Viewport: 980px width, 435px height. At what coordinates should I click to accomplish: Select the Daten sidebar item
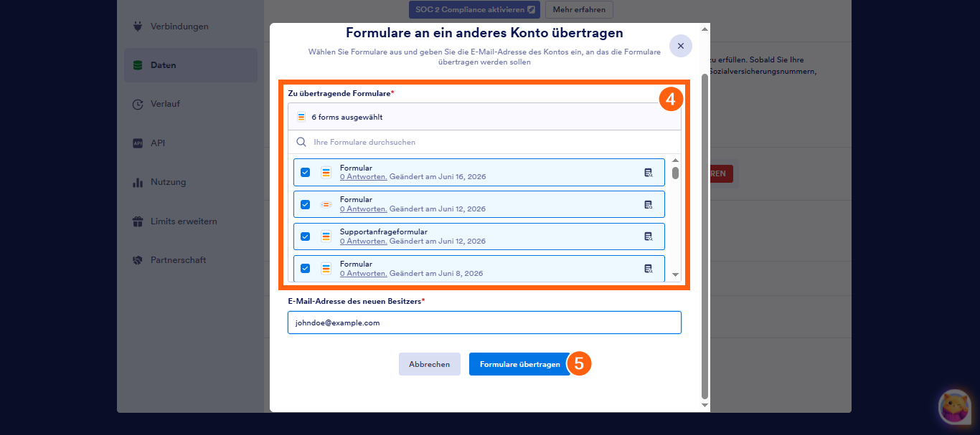[191, 65]
